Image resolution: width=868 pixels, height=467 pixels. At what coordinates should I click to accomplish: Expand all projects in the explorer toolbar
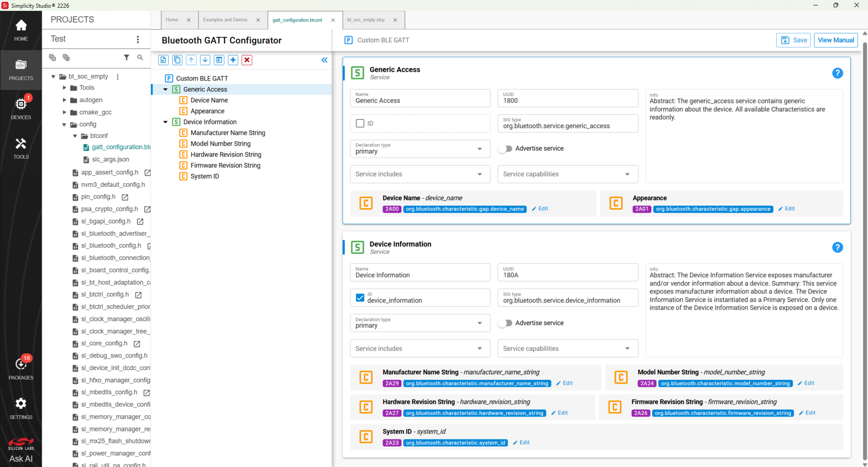pyautogui.click(x=66, y=57)
